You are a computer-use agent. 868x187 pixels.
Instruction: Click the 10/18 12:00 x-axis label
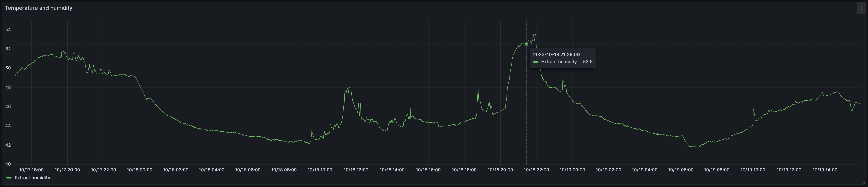(356, 170)
